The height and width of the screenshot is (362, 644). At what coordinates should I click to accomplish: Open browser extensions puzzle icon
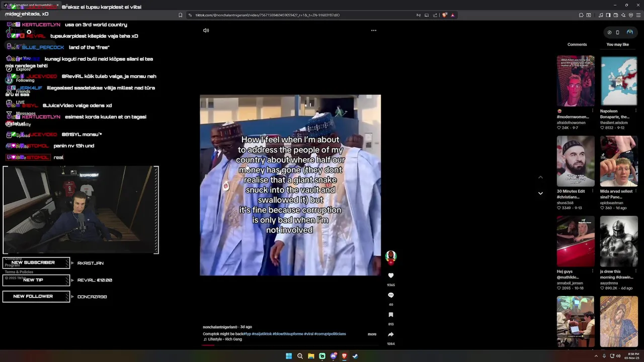[581, 15]
